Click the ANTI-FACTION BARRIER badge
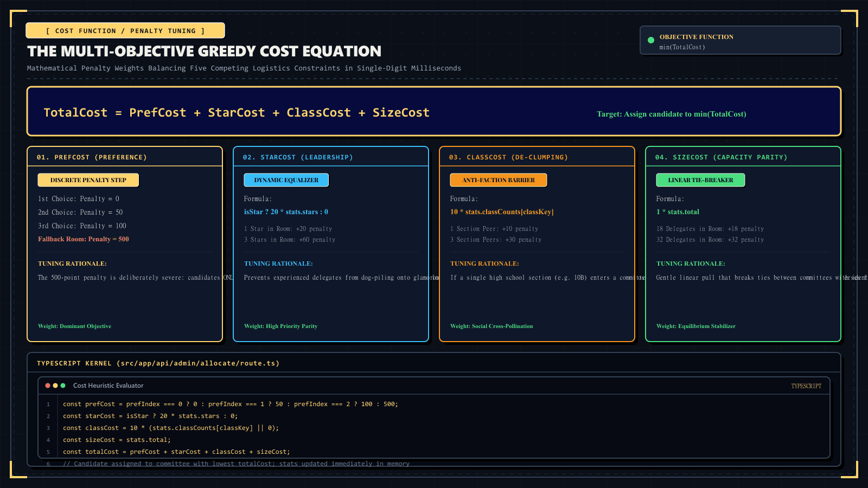The width and height of the screenshot is (868, 488). click(499, 180)
